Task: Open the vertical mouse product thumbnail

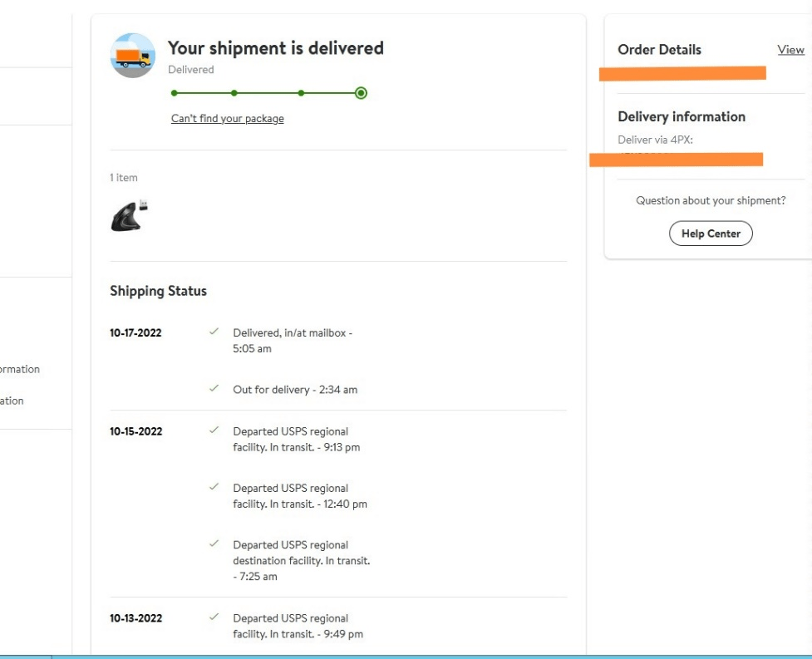Action: [129, 215]
